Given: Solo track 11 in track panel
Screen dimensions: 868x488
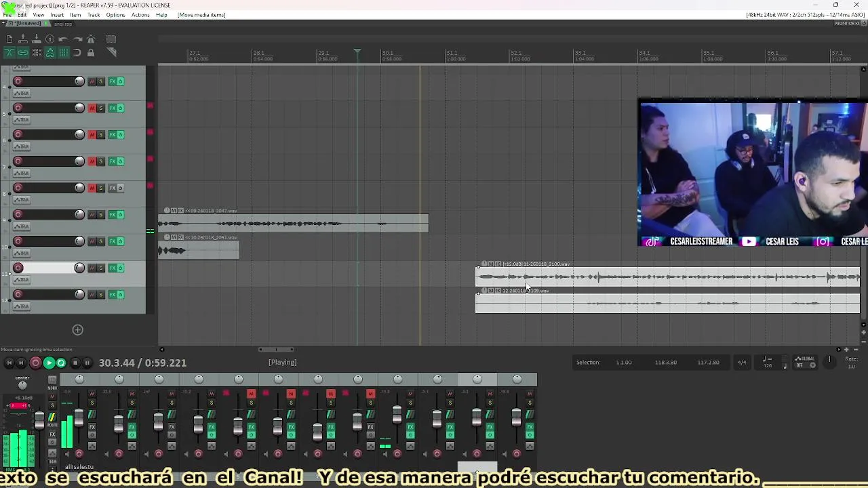Looking at the screenshot, I should 101,268.
